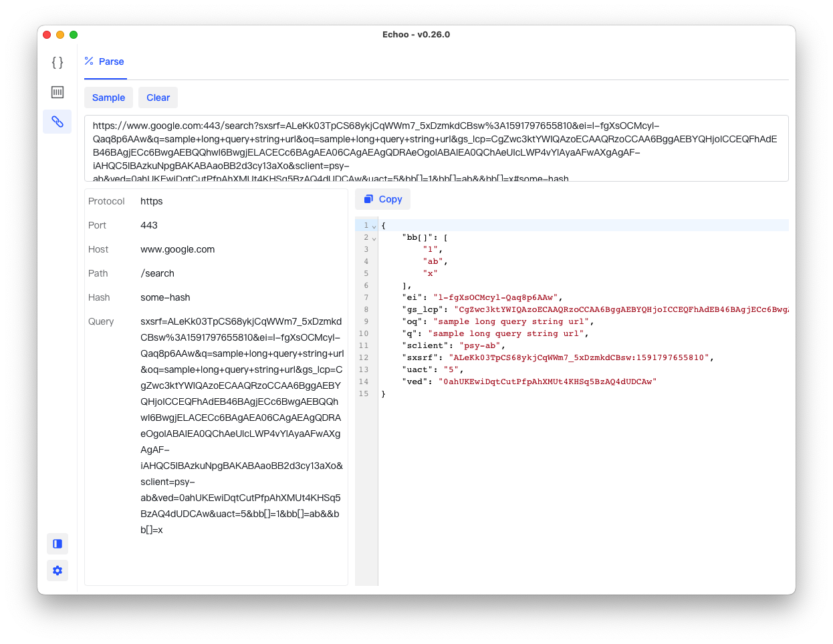Switch to the Parse tab
The width and height of the screenshot is (833, 644).
point(105,61)
